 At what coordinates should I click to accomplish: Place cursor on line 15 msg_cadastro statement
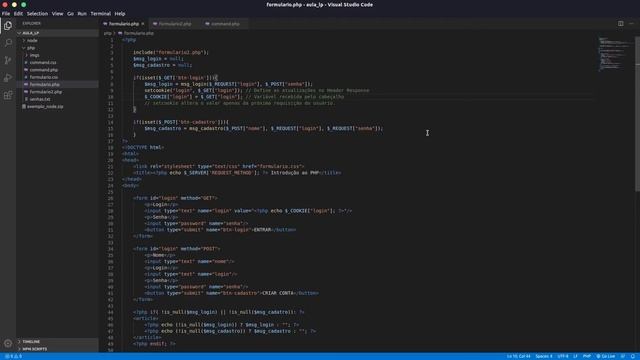coord(264,128)
